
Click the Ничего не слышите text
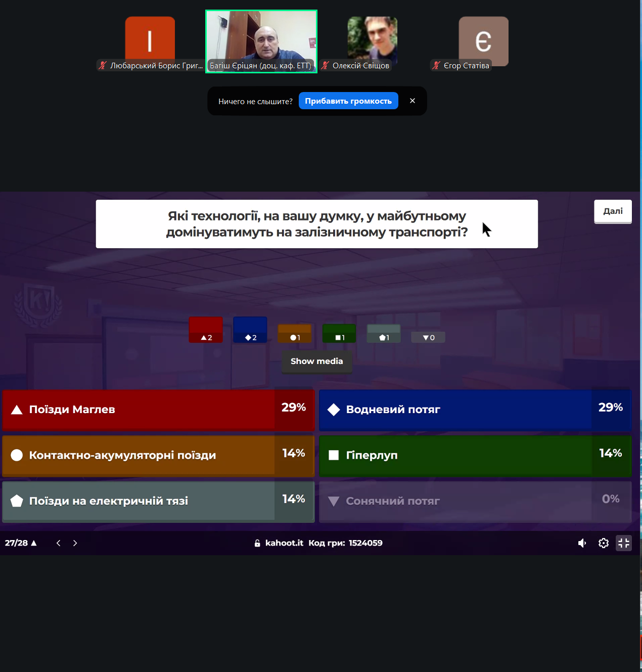coord(255,101)
